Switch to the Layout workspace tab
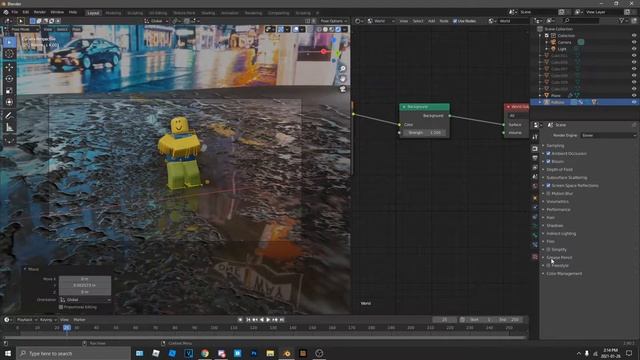 pos(93,13)
